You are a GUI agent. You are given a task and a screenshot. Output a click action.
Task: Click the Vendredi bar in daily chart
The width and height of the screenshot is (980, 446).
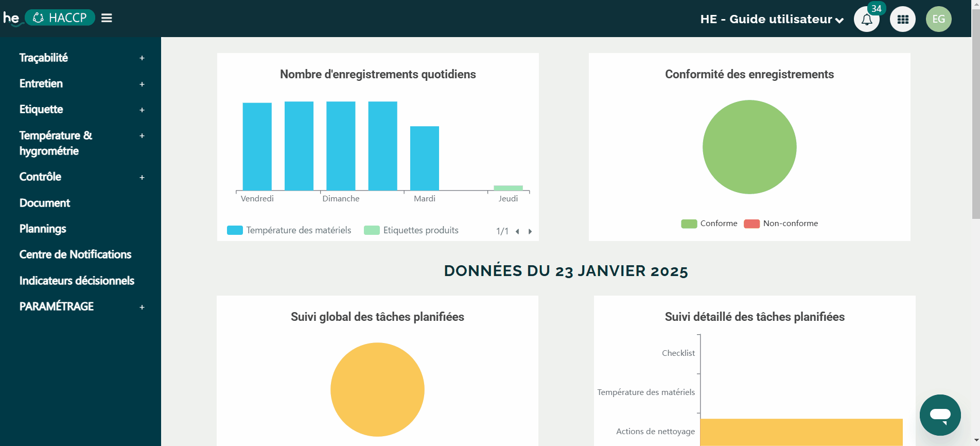tap(257, 147)
